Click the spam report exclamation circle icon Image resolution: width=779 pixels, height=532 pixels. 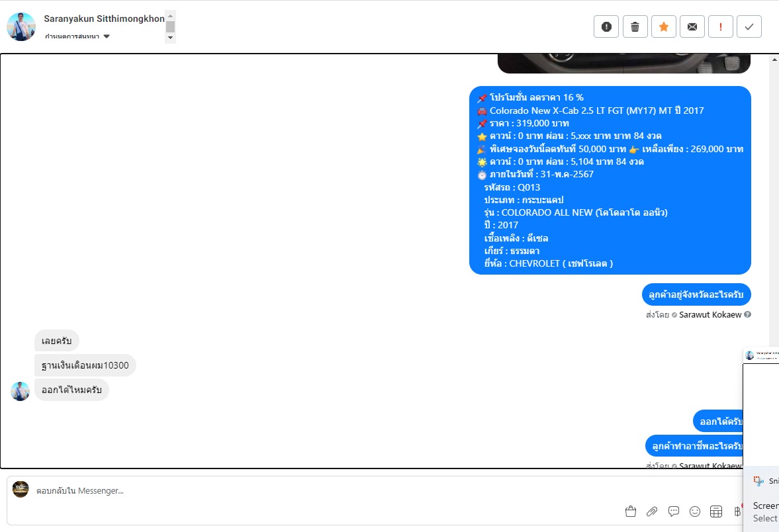[606, 27]
